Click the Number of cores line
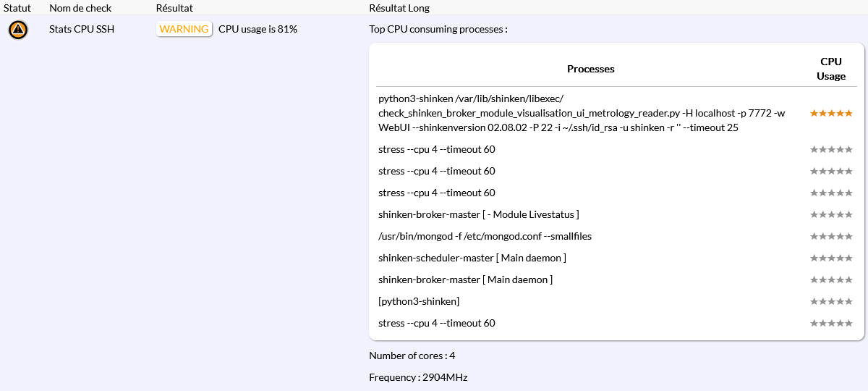 [x=412, y=356]
